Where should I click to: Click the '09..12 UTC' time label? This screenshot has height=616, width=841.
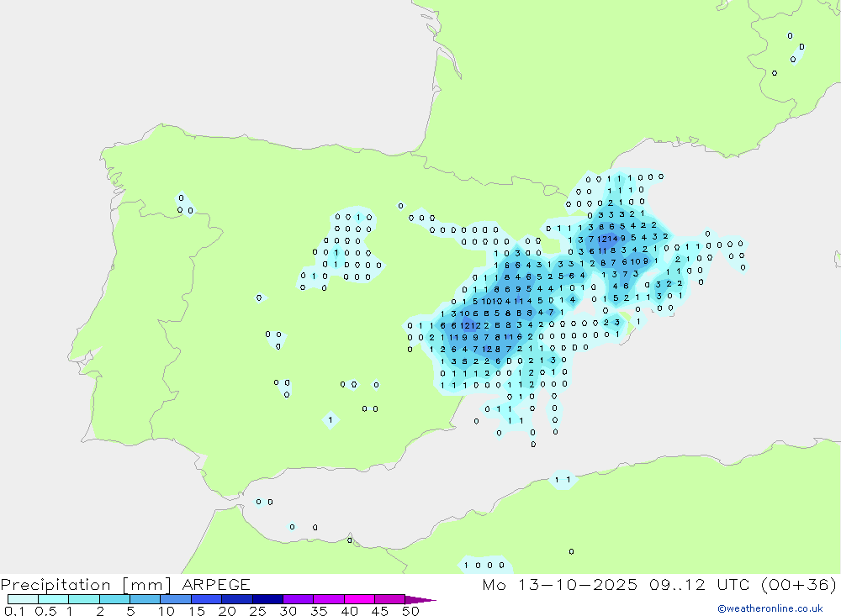pos(700,584)
